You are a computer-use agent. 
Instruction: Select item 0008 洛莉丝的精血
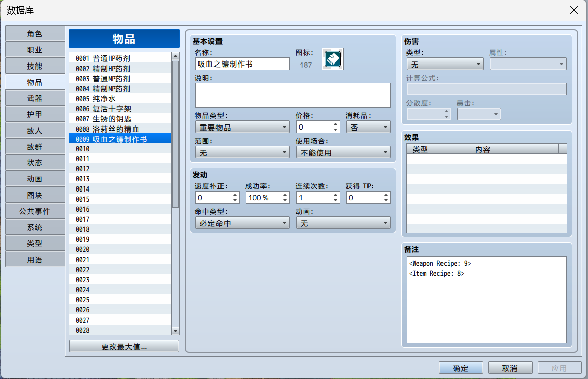coord(120,129)
